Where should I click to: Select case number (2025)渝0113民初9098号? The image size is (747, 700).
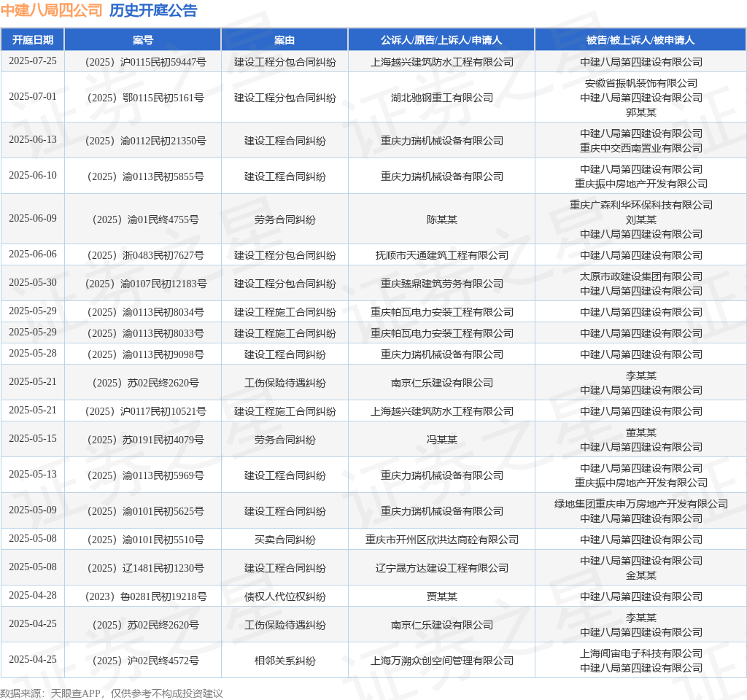tap(145, 354)
